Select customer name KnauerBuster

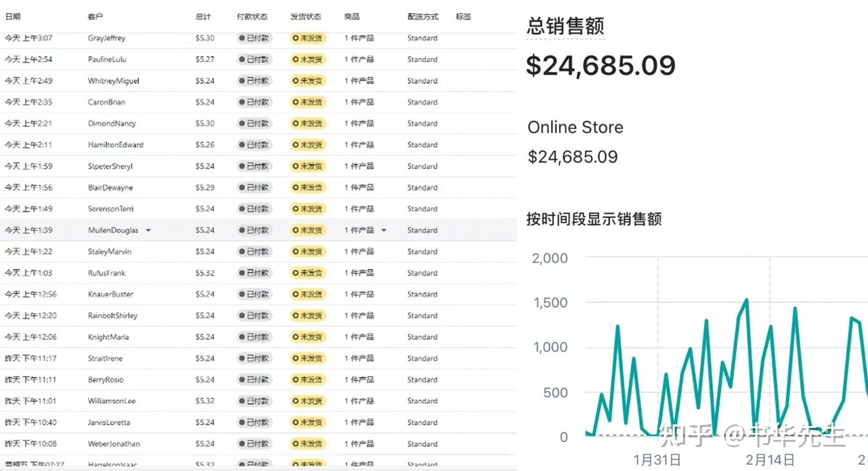110,294
